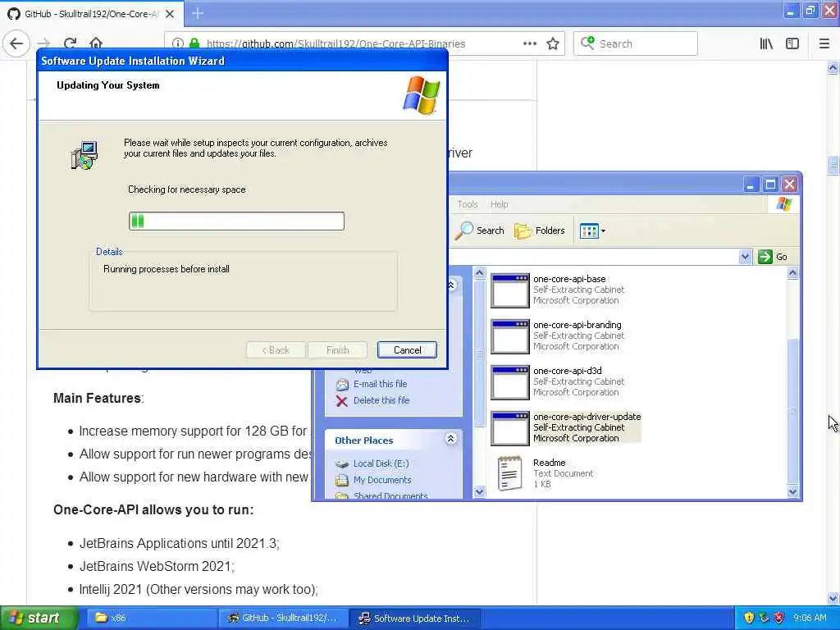Close the GitHub tab in Firefox

point(169,14)
